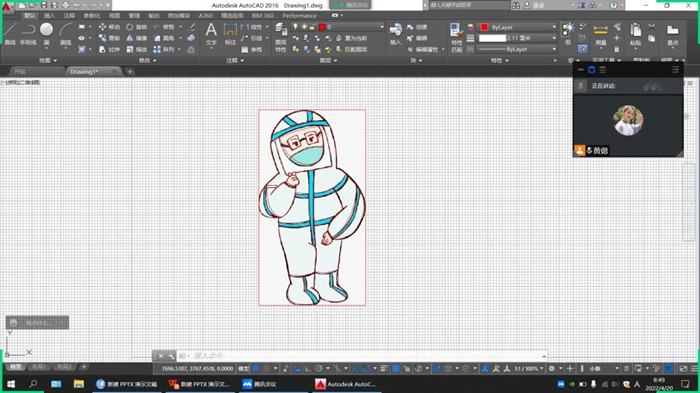The image size is (700, 393).
Task: Click the Erase tool in Modify panel
Action: click(x=191, y=27)
